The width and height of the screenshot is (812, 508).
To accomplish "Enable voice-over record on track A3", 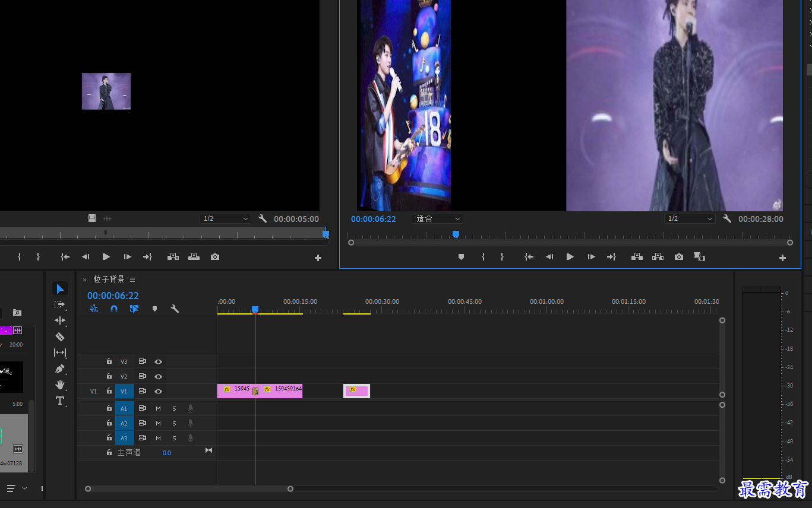I will coord(190,438).
